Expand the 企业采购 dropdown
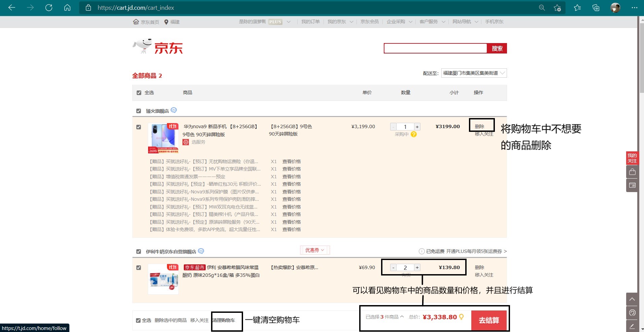Image resolution: width=644 pixels, height=332 pixels. point(410,22)
